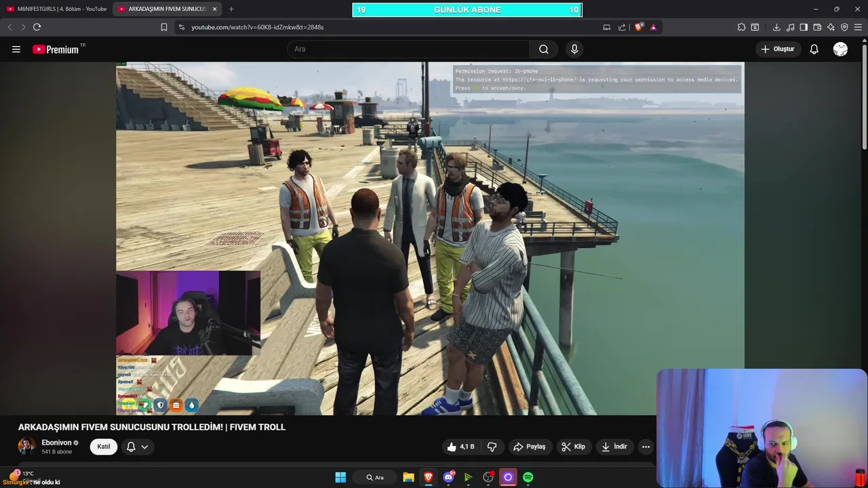Click the address bar URL
Image resolution: width=868 pixels, height=488 pixels.
click(x=258, y=27)
